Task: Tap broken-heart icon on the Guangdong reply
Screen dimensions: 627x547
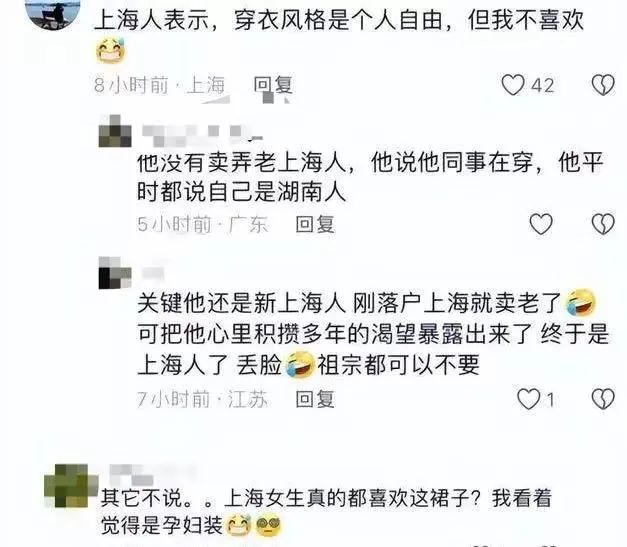Action: click(x=603, y=224)
